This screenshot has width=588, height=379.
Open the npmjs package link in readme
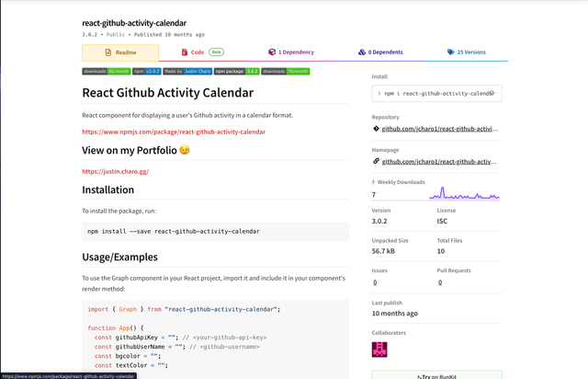click(173, 132)
